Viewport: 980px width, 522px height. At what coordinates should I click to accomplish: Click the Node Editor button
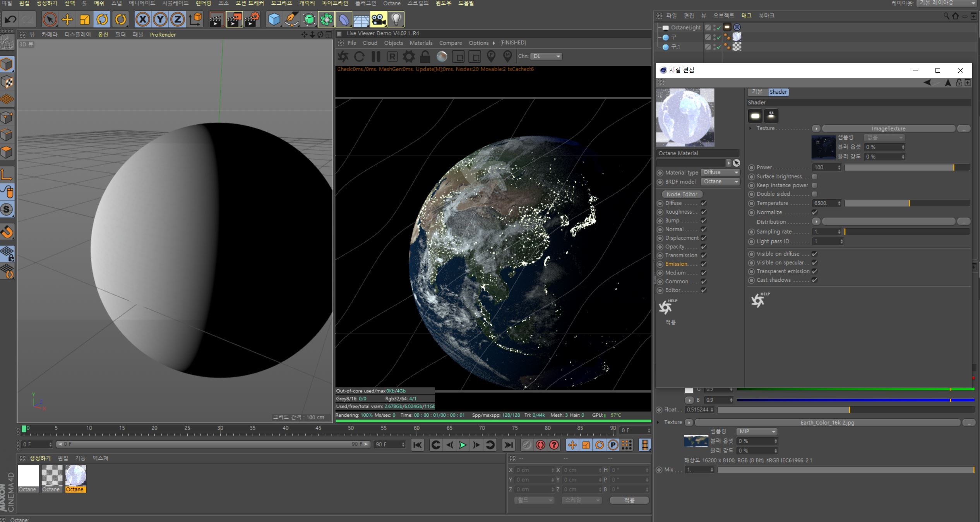[684, 194]
